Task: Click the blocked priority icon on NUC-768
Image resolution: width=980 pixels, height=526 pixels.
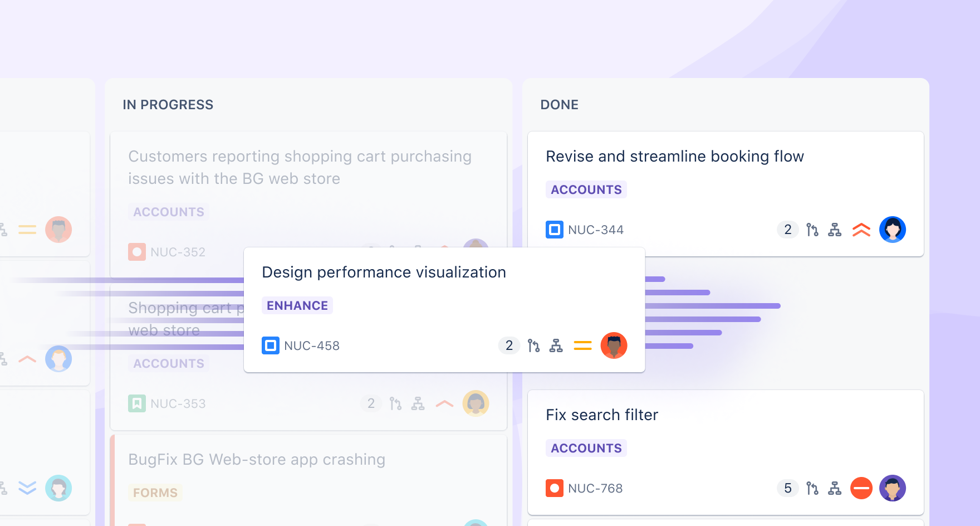Action: tap(861, 488)
